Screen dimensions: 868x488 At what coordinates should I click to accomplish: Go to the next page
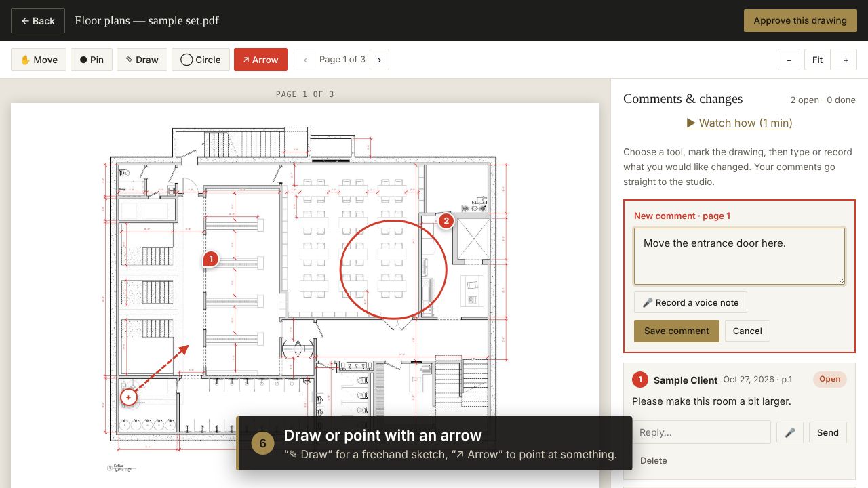pyautogui.click(x=379, y=60)
